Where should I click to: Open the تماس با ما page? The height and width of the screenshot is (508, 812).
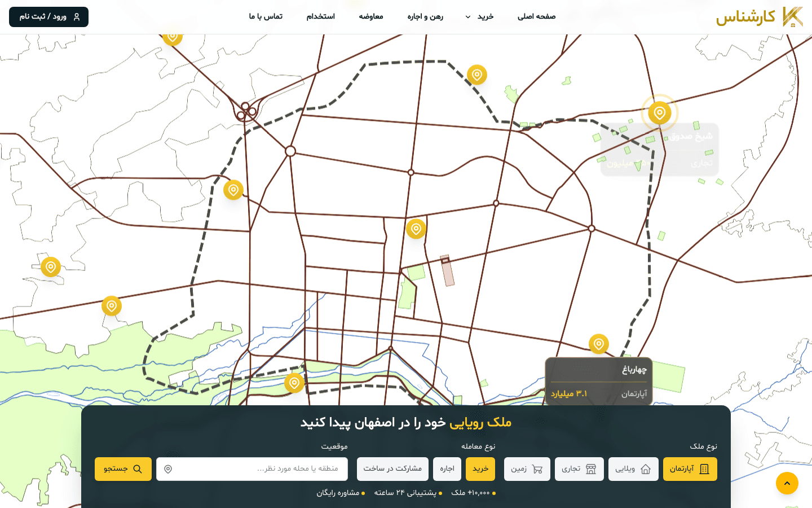pyautogui.click(x=266, y=16)
